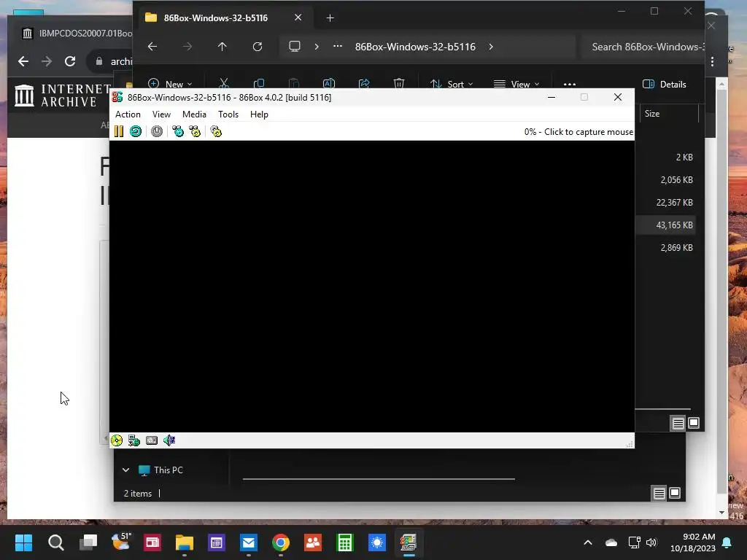Go back in File Explorer

click(152, 47)
